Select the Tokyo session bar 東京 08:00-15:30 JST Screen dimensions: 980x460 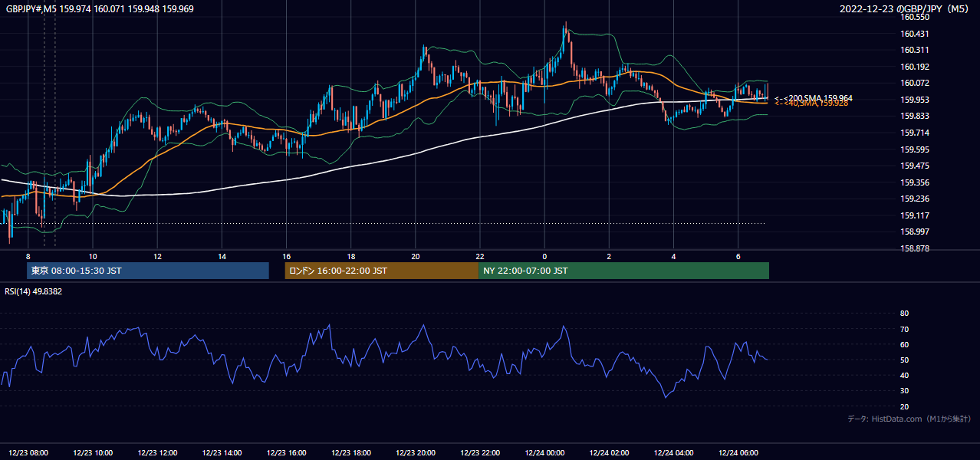(148, 271)
